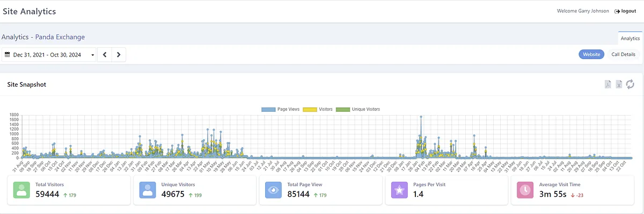Select the Website view button
Viewport: 644px width, 214px height.
pos(591,54)
